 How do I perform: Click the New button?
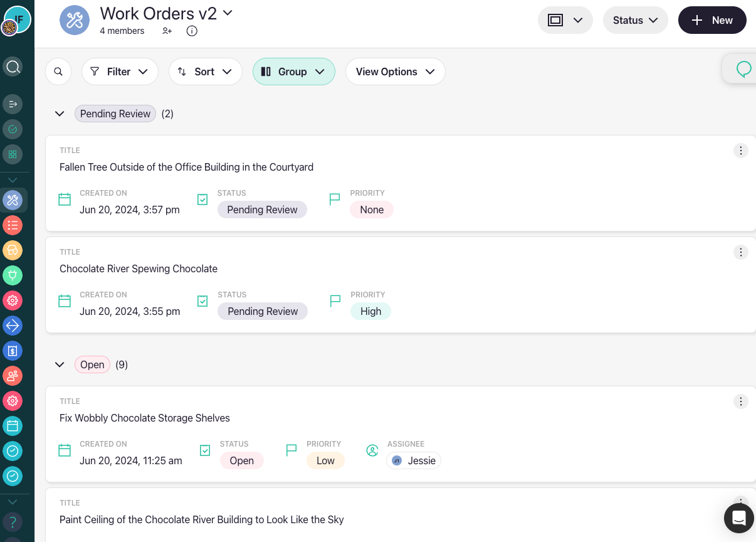pos(711,20)
